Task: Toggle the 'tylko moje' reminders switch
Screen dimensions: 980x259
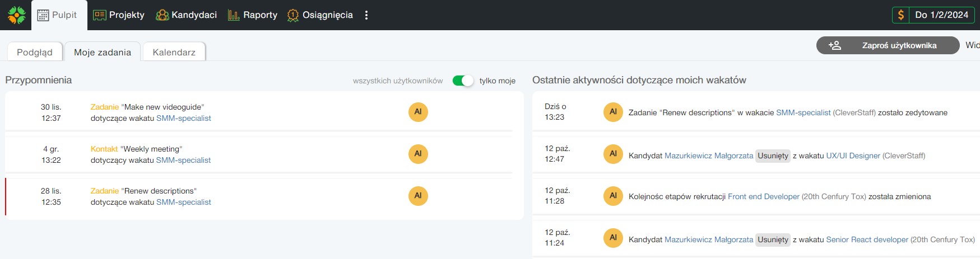Action: coord(463,81)
